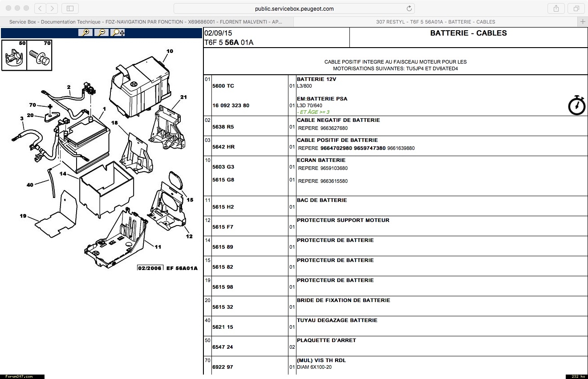588x379 pixels.
Task: Click the BATTERIE 12V description
Action: tap(316, 79)
